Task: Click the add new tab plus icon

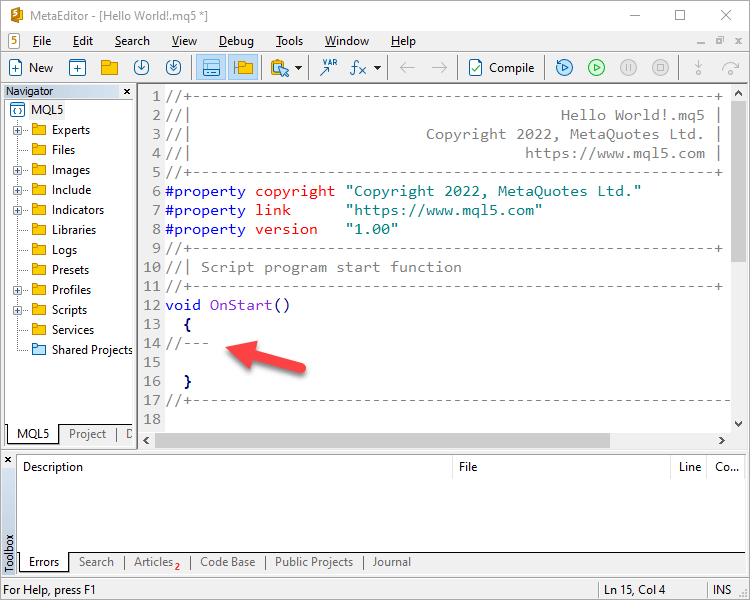Action: [x=77, y=68]
